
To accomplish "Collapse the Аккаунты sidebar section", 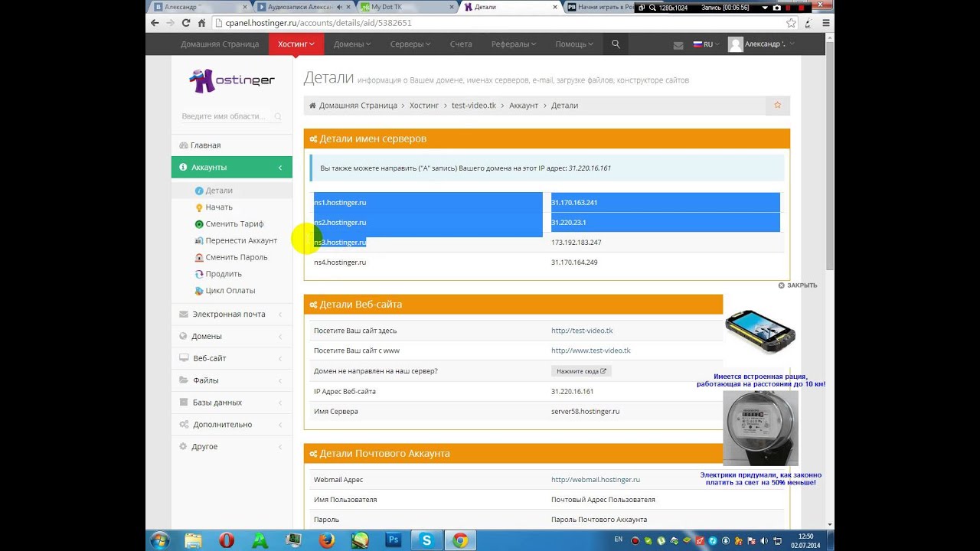I will click(x=231, y=167).
